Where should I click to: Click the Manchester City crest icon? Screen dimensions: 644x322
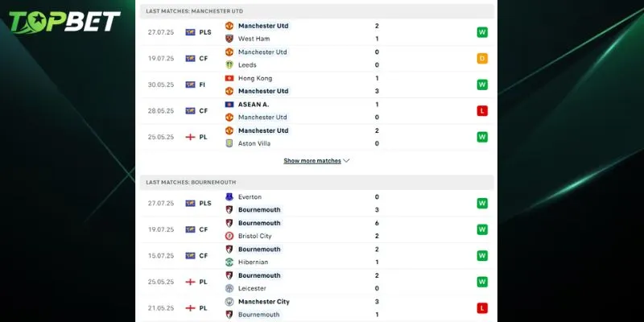[x=229, y=301]
